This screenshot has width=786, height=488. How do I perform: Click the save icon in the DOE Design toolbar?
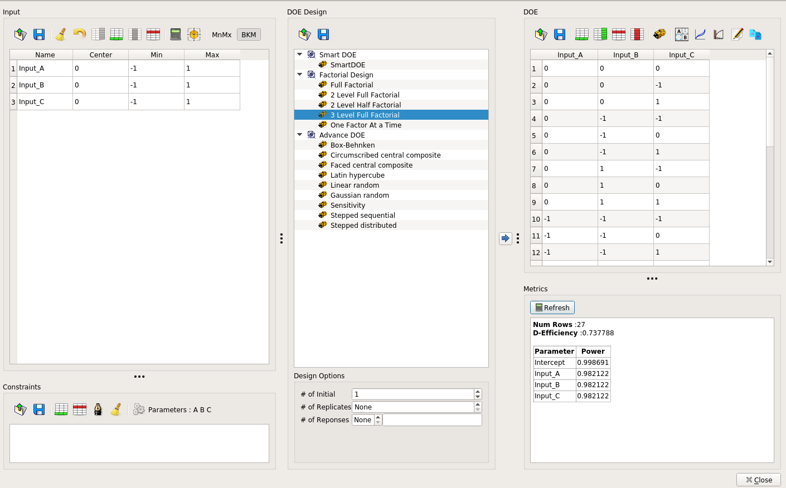[x=323, y=35]
